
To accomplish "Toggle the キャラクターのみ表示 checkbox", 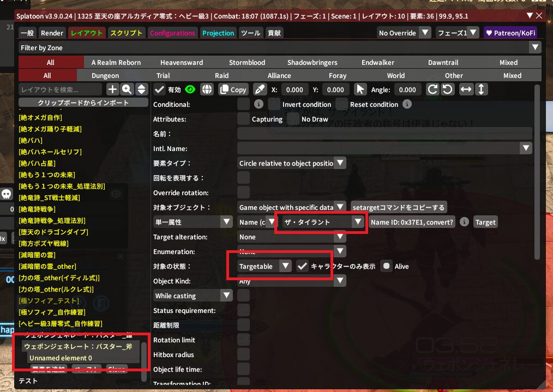I will point(302,266).
